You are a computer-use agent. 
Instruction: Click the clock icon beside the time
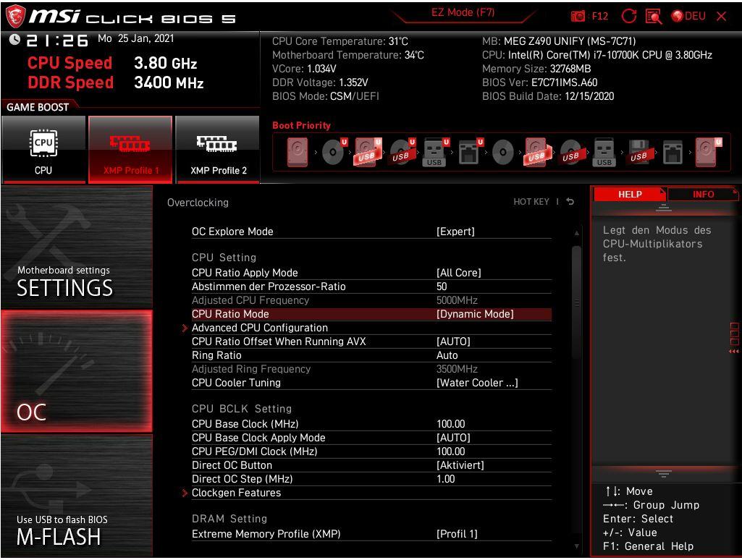click(14, 40)
